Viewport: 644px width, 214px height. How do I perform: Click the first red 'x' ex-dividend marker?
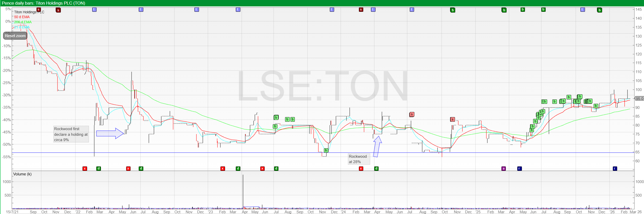(x=85, y=168)
